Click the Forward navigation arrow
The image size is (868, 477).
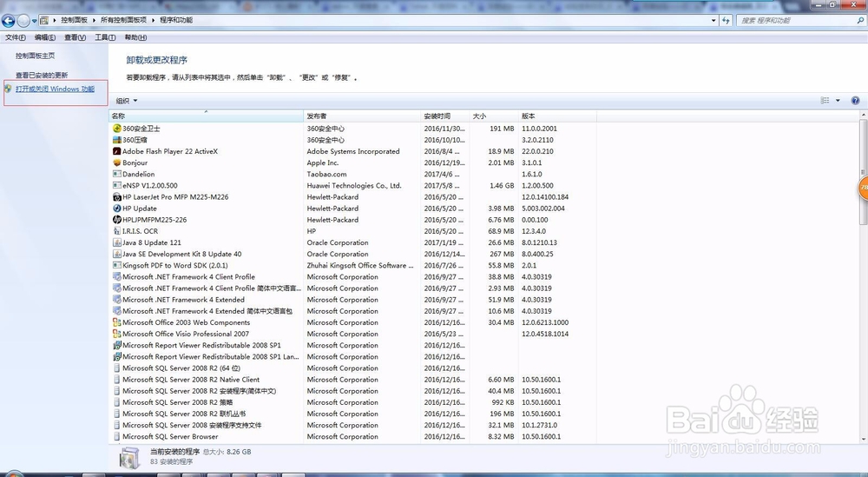(23, 21)
